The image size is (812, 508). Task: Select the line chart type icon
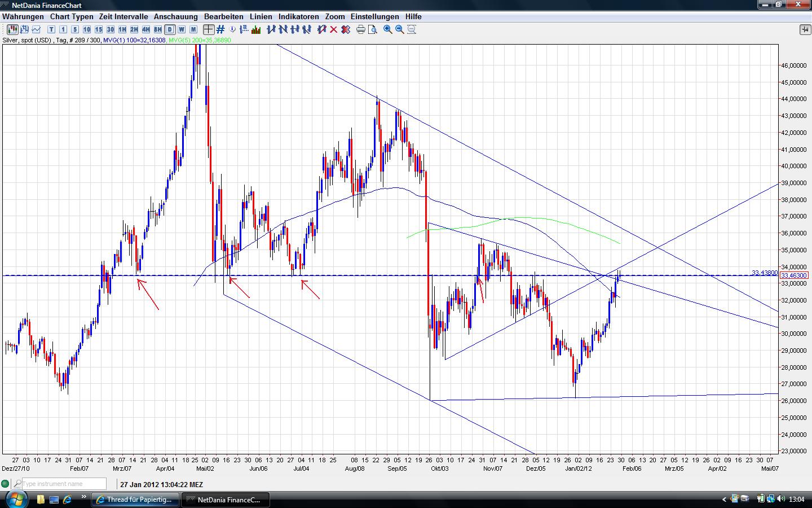[x=37, y=29]
